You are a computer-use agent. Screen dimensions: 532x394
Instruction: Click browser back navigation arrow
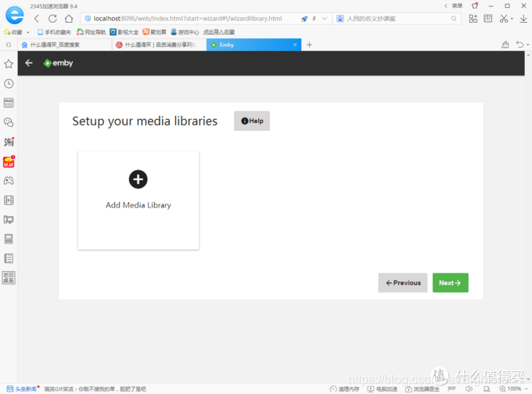tap(37, 19)
